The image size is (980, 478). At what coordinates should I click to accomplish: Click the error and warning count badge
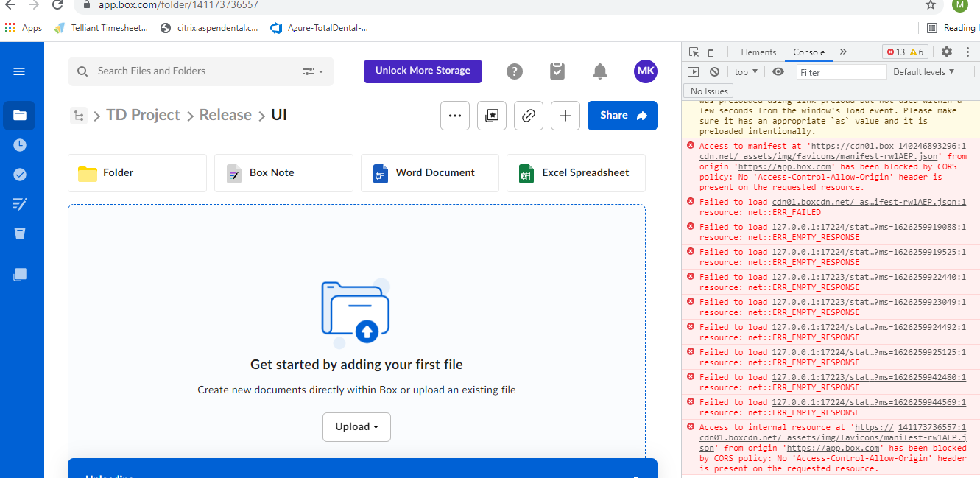click(906, 52)
